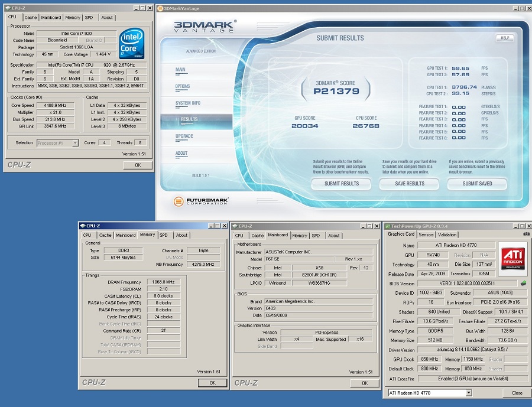This screenshot has height=407, width=532.
Task: Click the GPU-Z title bar icon
Action: pyautogui.click(x=388, y=226)
